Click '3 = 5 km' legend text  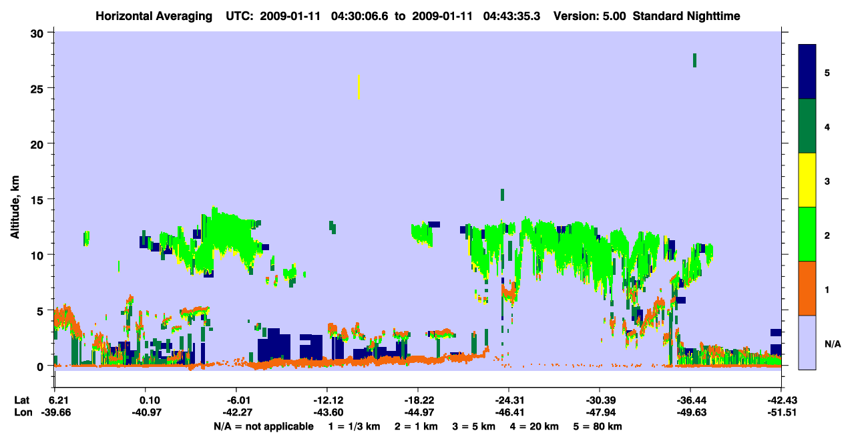(473, 426)
